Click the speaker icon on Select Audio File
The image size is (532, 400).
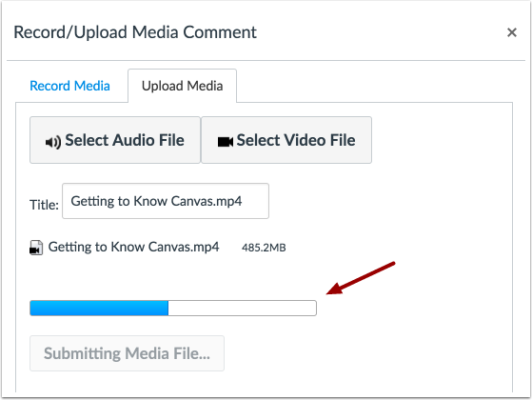[53, 142]
